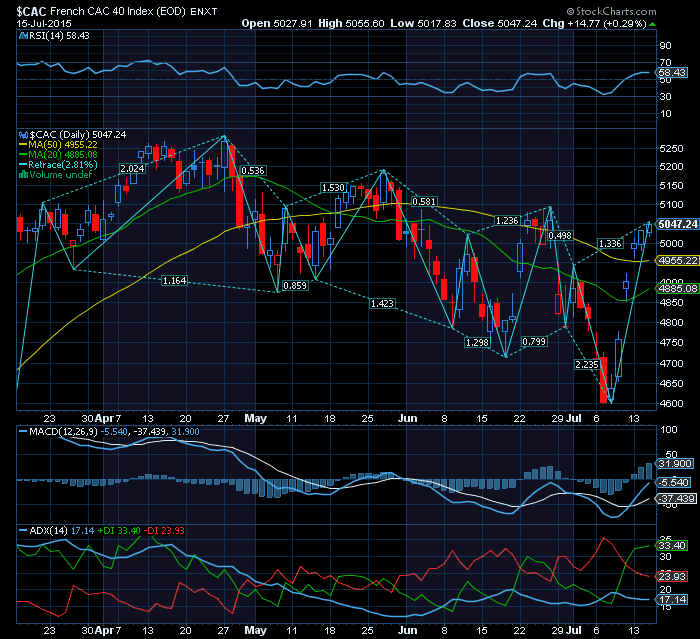This screenshot has width=700, height=639.
Task: Click the 5250 price axis label
Action: point(671,148)
